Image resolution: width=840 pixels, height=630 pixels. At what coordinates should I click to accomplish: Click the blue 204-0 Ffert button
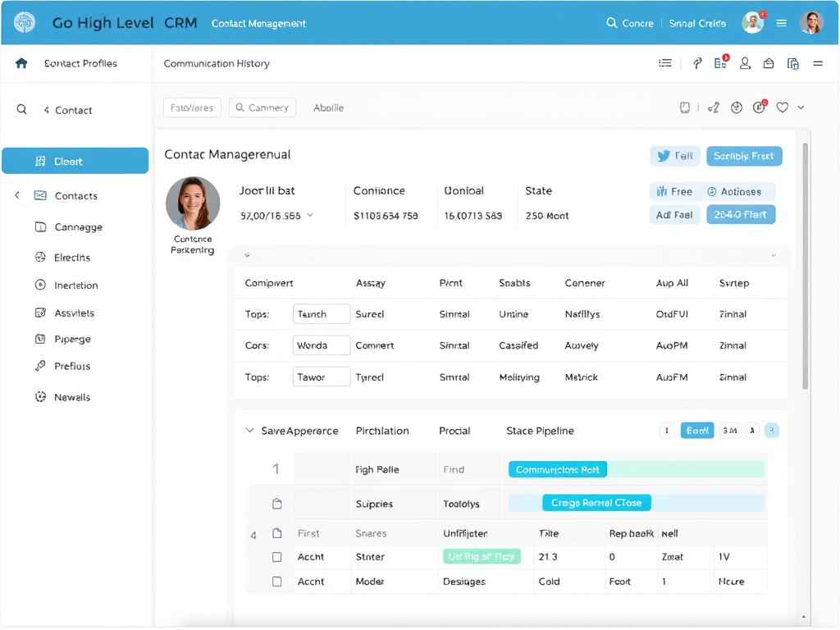[x=741, y=215]
